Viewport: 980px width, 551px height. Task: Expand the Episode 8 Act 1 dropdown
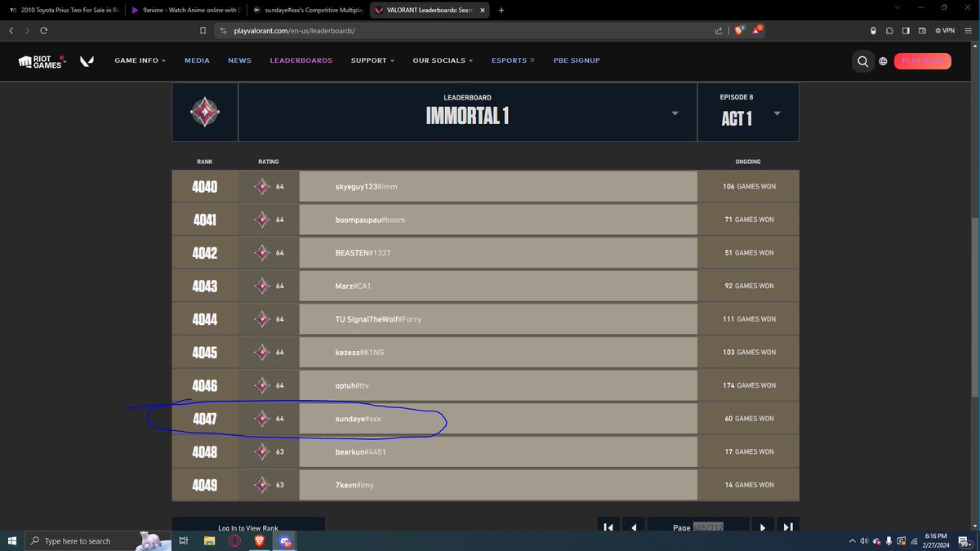pyautogui.click(x=777, y=113)
